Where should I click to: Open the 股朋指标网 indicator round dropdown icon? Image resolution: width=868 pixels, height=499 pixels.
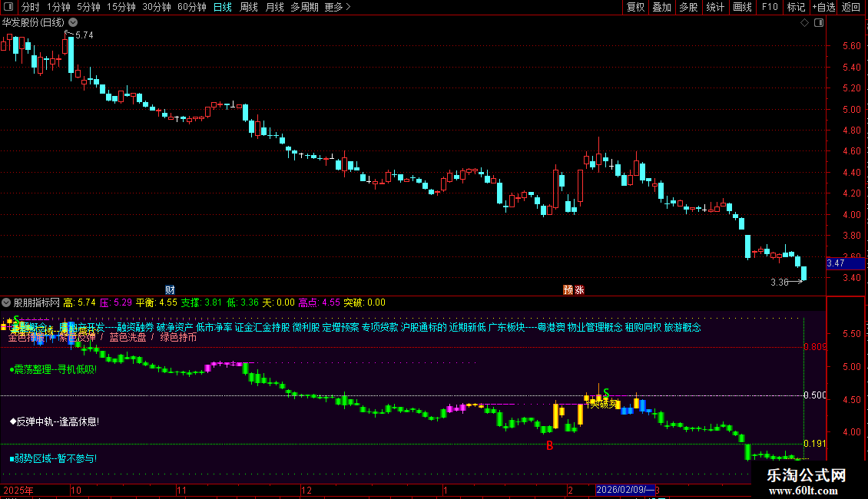click(x=6, y=302)
